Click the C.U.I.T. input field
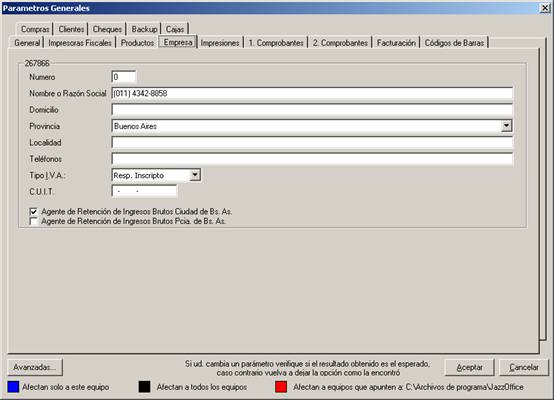Image resolution: width=554 pixels, height=400 pixels. (144, 191)
